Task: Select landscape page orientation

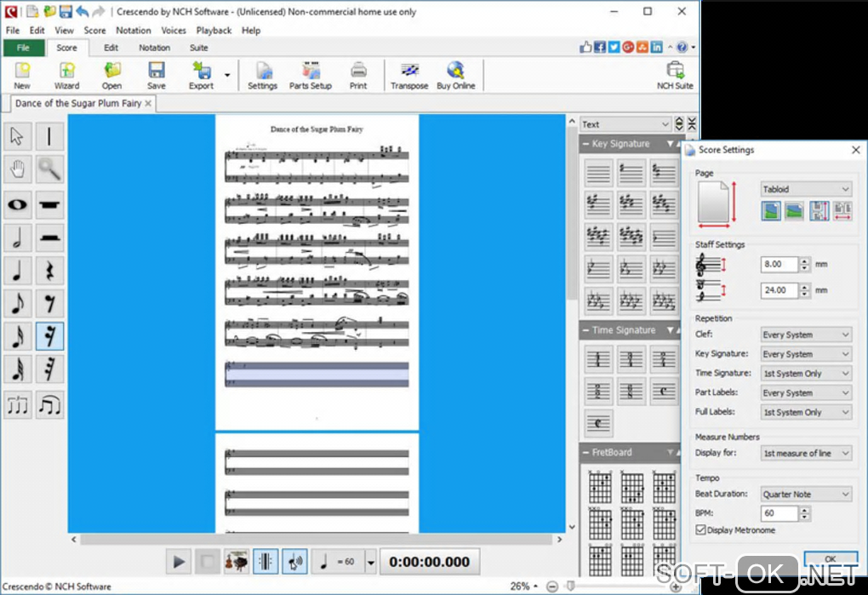Action: [794, 210]
